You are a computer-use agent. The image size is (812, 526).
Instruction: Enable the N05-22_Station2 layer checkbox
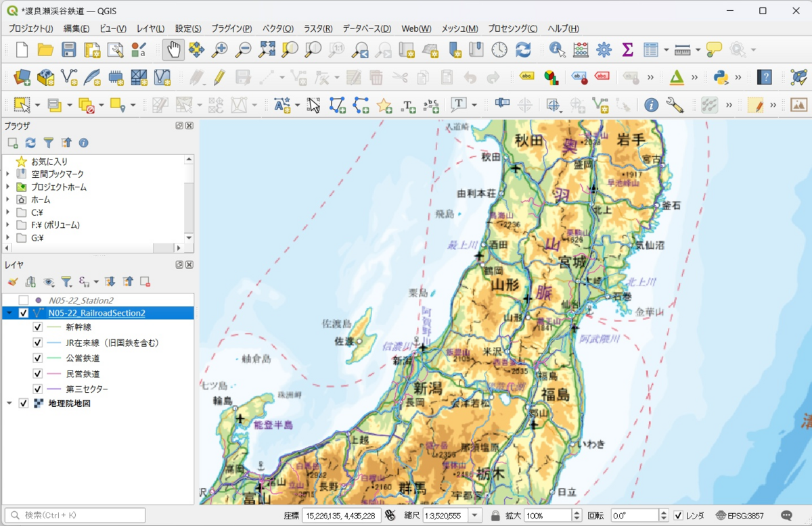24,300
